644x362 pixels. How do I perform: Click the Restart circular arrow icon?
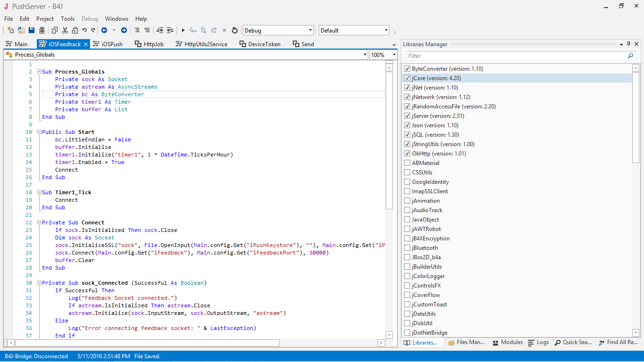tap(235, 30)
